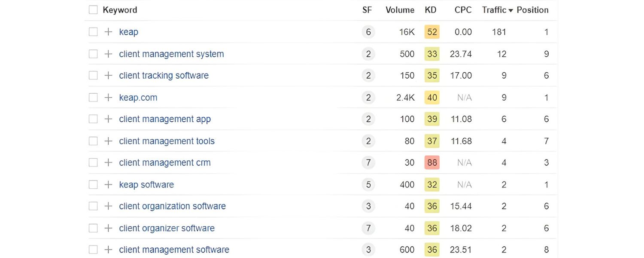Expand details for client organization software row
The height and width of the screenshot is (258, 644).
108,206
